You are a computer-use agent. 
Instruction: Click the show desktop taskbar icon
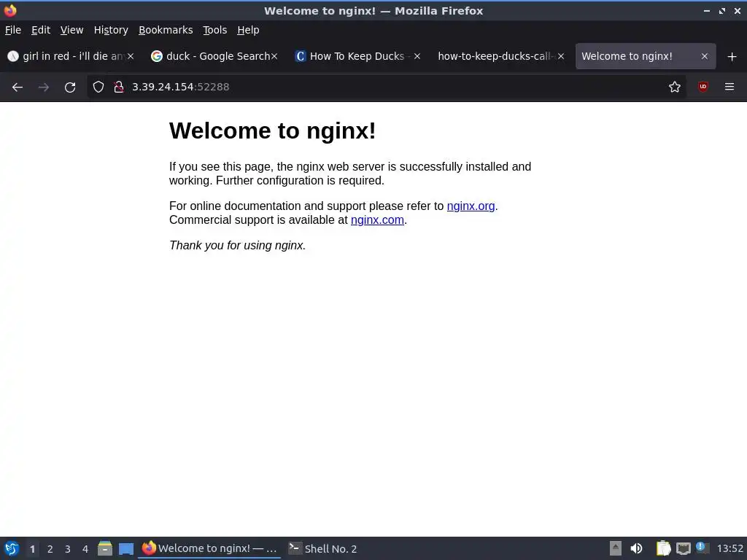tap(125, 549)
